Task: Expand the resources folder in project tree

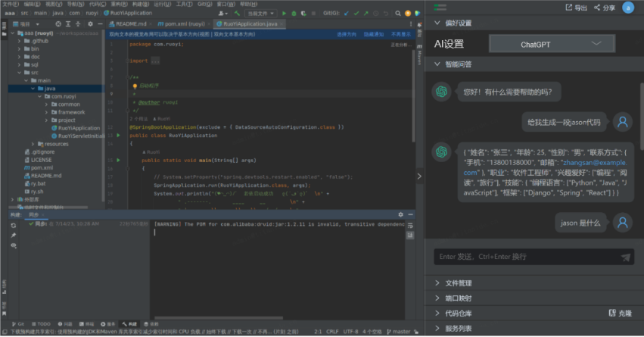Action: 33,144
